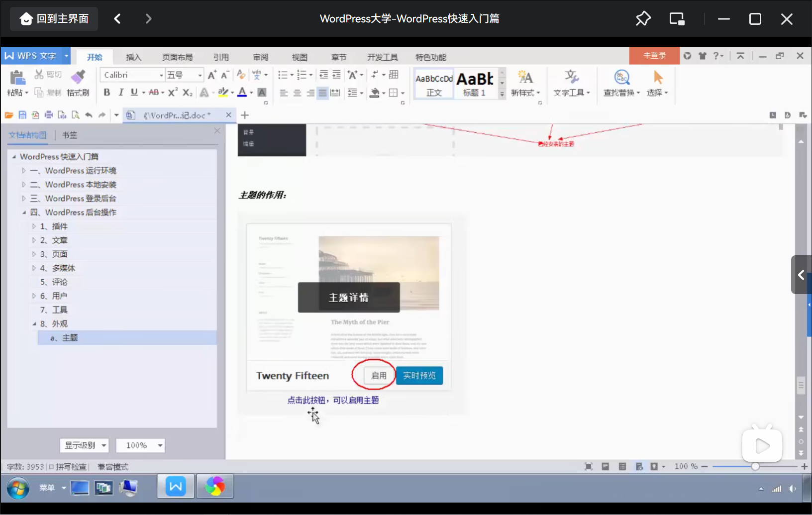Toggle justified paragraph alignment
This screenshot has width=812, height=515.
[322, 93]
